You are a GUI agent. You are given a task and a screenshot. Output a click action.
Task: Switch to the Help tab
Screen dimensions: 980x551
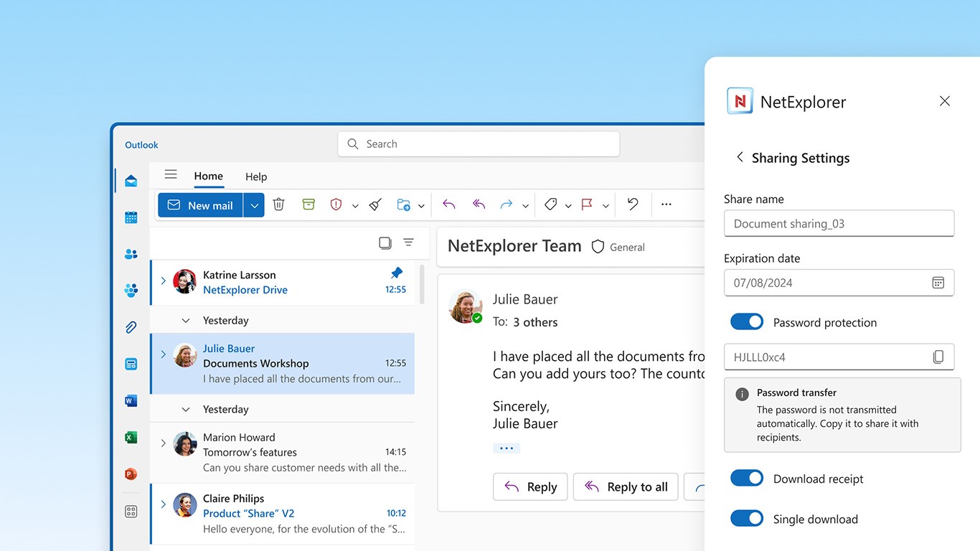256,176
